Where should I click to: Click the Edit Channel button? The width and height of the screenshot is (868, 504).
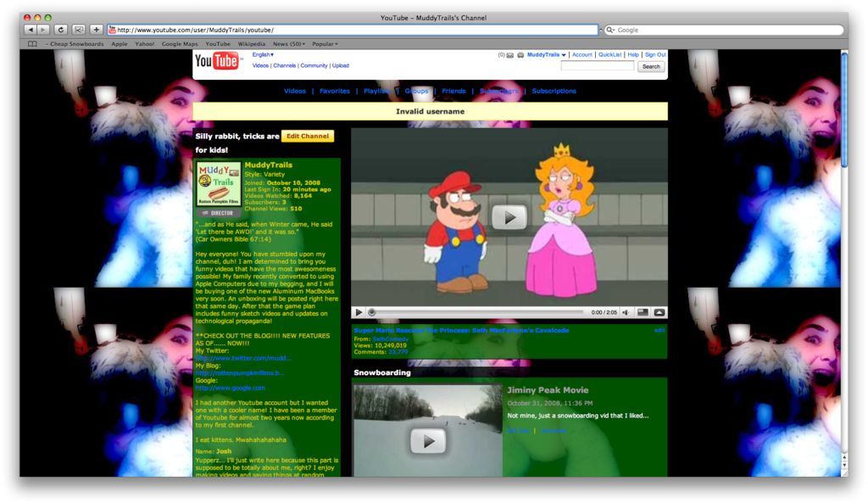307,137
